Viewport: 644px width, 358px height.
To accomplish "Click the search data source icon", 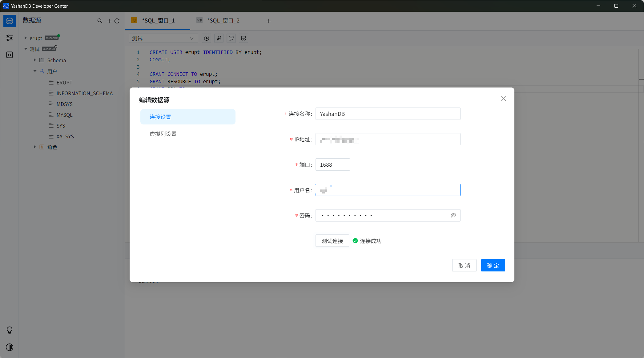I will coord(100,21).
